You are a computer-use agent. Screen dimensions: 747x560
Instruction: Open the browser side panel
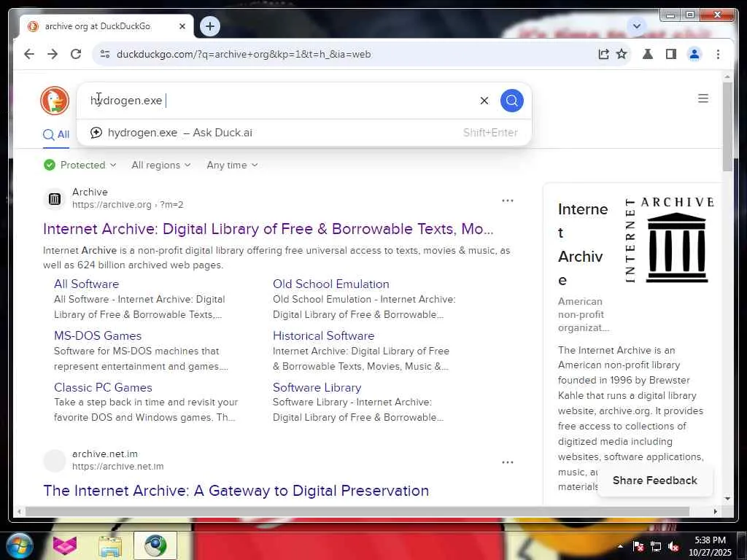click(671, 54)
